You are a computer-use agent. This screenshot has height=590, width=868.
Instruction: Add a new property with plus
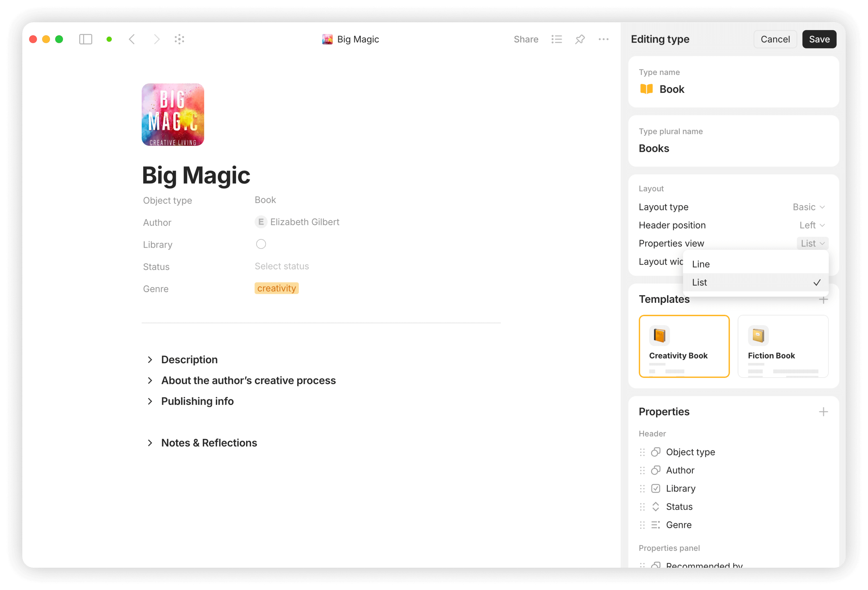point(823,412)
